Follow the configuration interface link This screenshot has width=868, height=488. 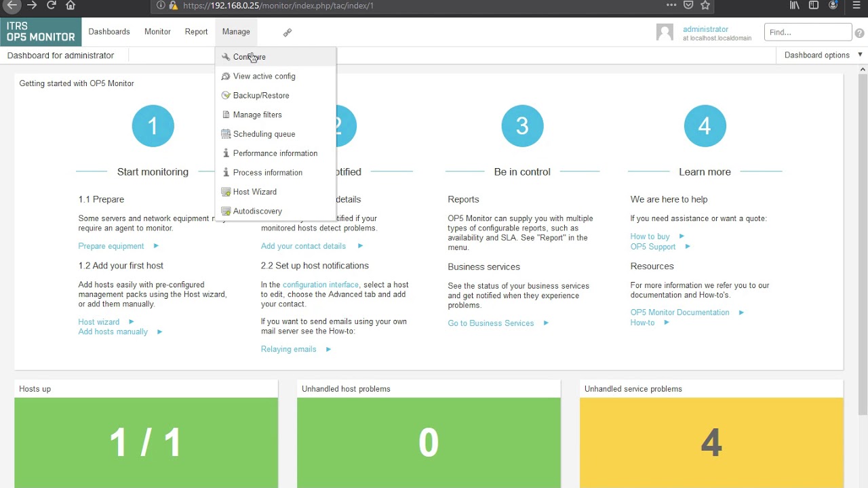point(321,285)
